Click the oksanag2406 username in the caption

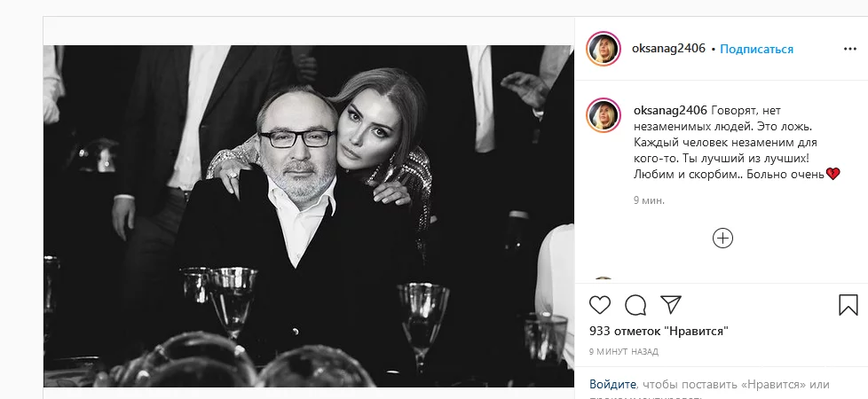[670, 110]
